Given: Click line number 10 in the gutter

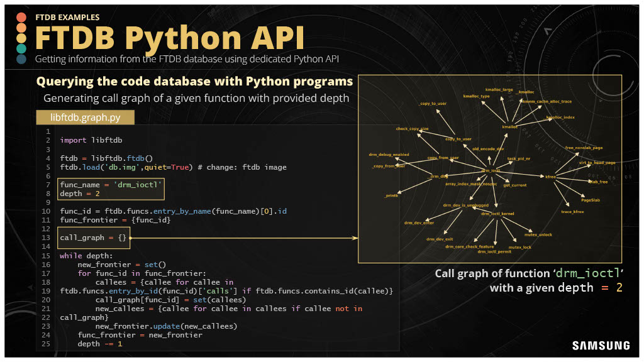Looking at the screenshot, I should 45,211.
